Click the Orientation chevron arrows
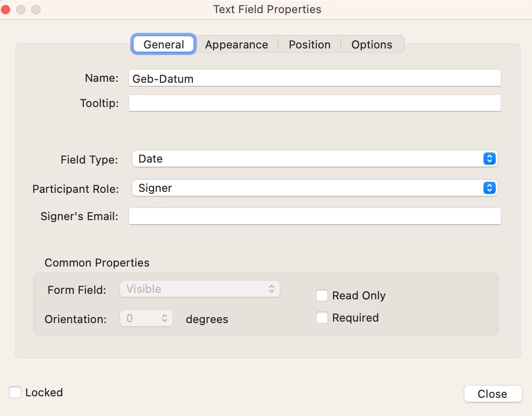Screen dimensions: 532x416 [165, 319]
